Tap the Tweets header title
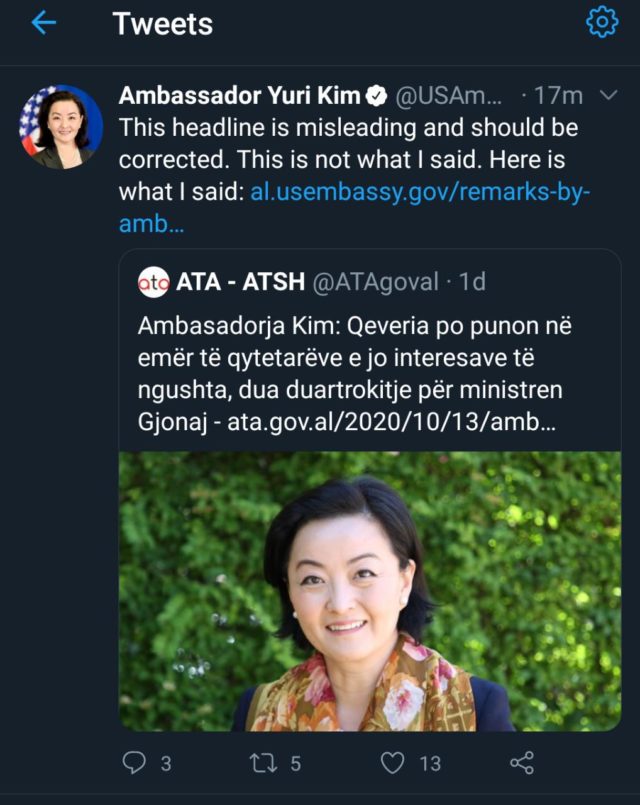Image resolution: width=640 pixels, height=805 pixels. (x=163, y=24)
